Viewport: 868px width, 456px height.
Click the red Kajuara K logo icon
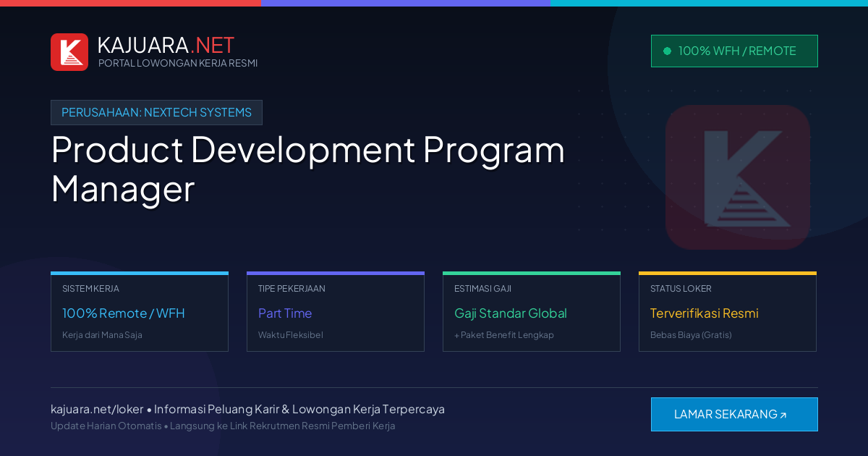(x=69, y=52)
